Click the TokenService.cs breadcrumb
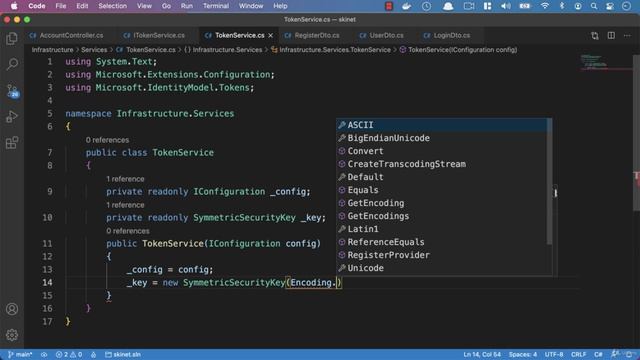640x360 pixels. [x=146, y=50]
